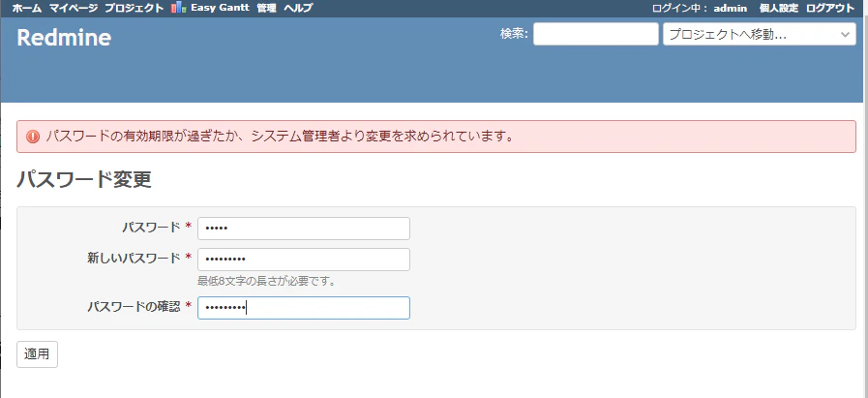Click the password expiry warning message

tap(280, 137)
